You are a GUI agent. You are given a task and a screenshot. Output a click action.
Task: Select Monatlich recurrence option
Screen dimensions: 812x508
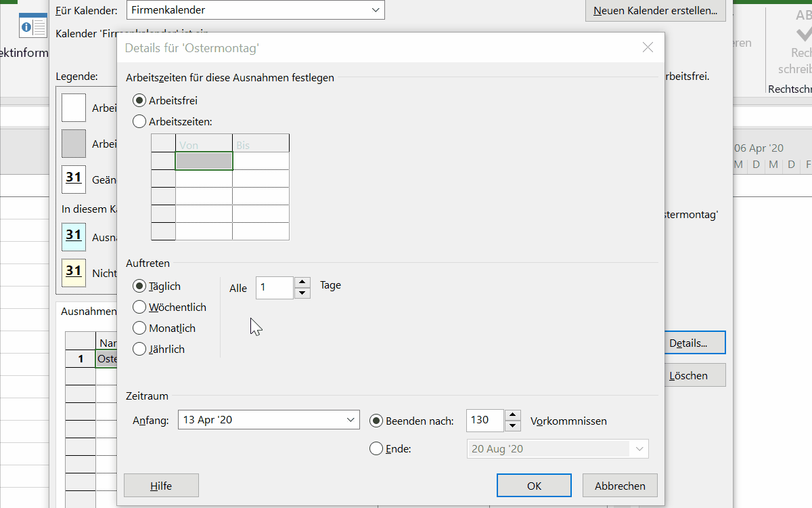pos(139,328)
